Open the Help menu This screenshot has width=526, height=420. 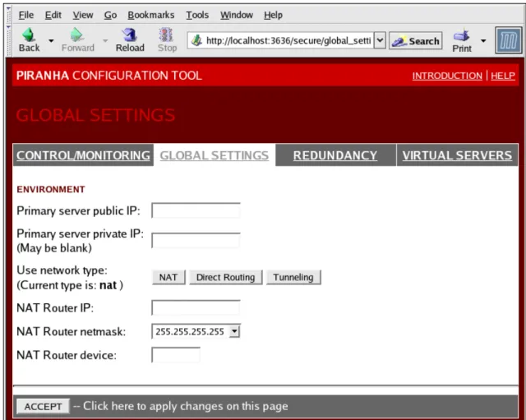(273, 15)
